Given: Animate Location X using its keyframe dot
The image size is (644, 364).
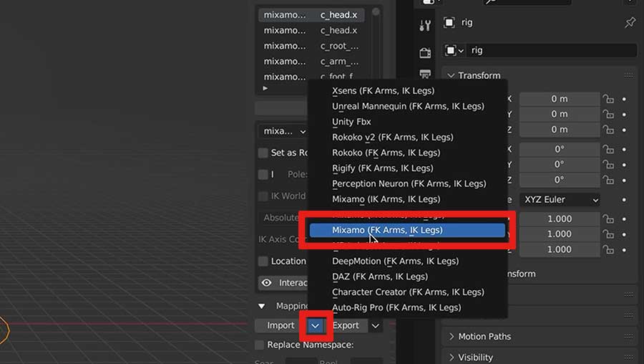Looking at the screenshot, I should [x=624, y=99].
